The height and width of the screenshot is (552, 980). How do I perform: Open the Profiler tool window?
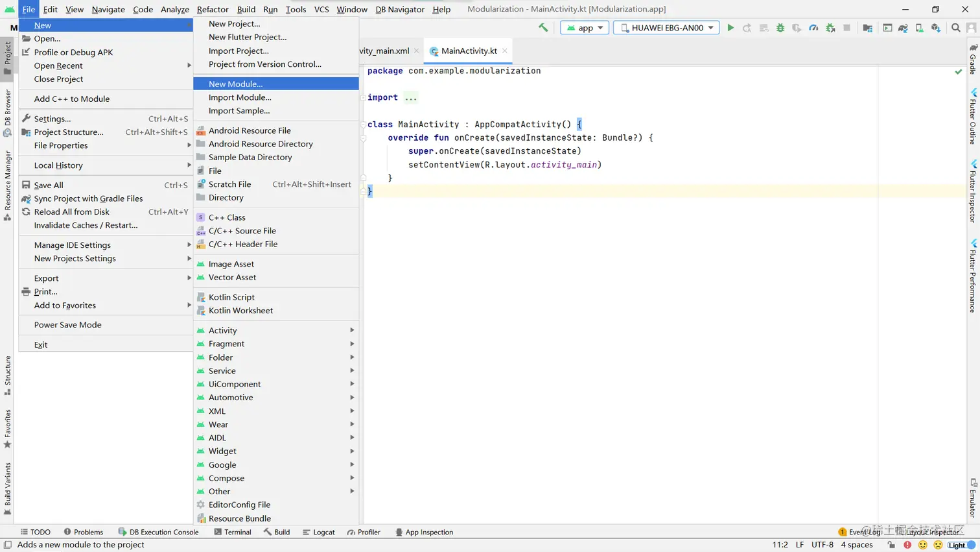coord(364,532)
